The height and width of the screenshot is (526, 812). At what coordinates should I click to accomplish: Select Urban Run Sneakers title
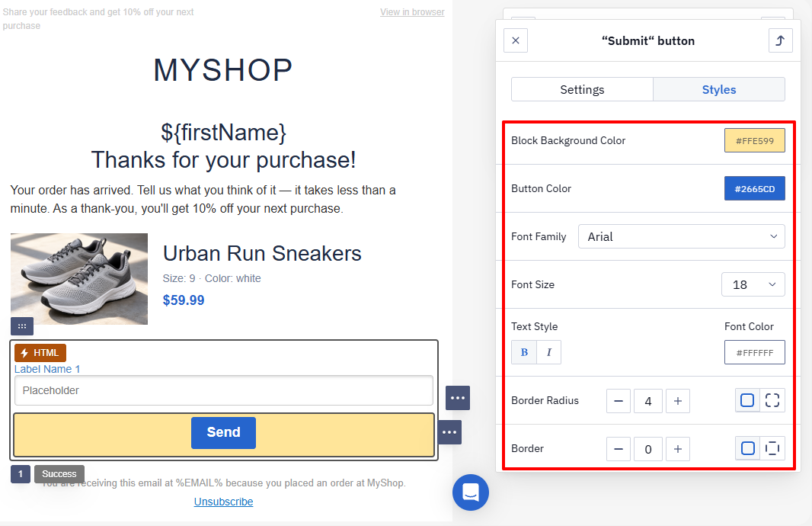click(x=262, y=253)
